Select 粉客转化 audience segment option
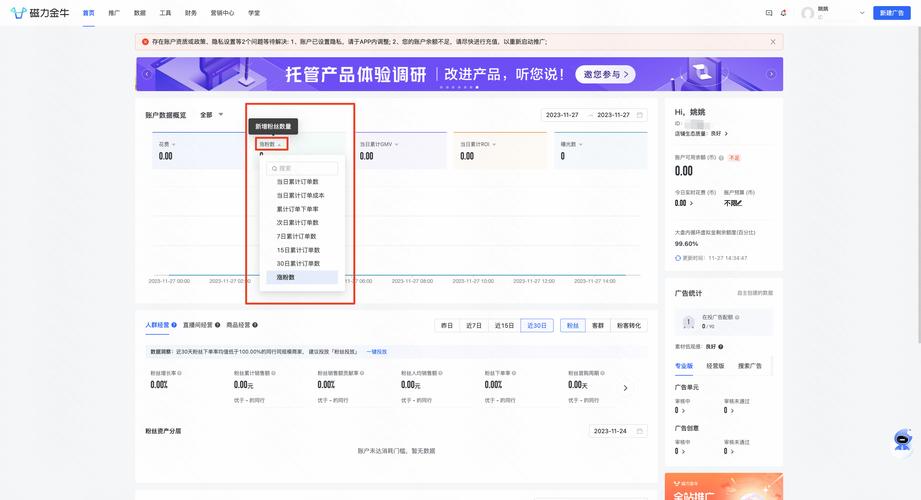The height and width of the screenshot is (500, 921). tap(628, 325)
